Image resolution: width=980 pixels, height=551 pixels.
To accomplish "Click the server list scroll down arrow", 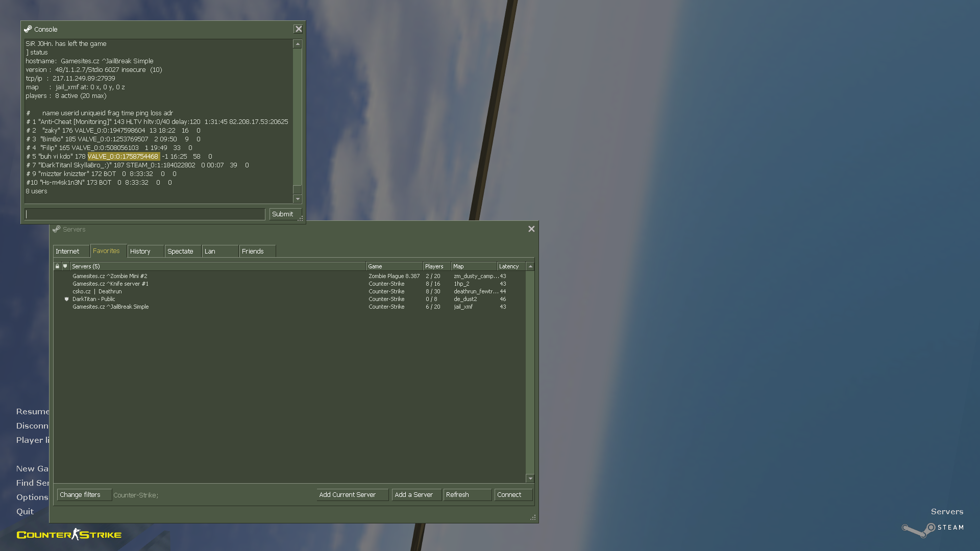I will click(x=530, y=479).
